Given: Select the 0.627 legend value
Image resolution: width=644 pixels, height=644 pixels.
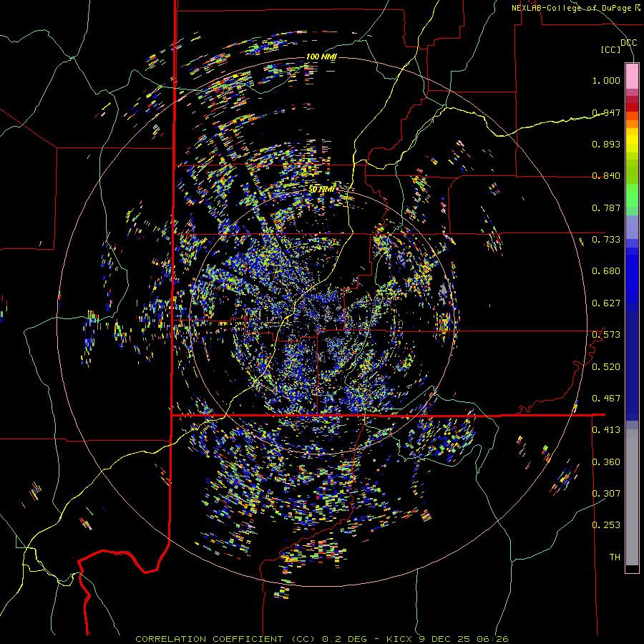Looking at the screenshot, I should pos(606,303).
